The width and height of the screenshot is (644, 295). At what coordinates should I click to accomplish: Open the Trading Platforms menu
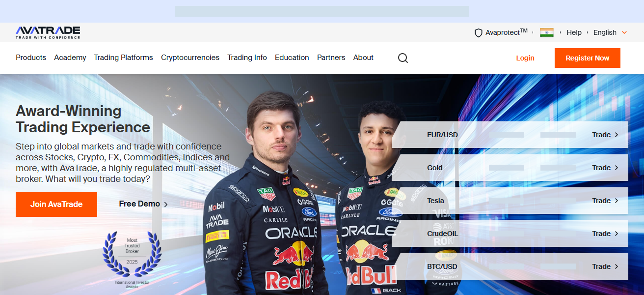(x=124, y=58)
